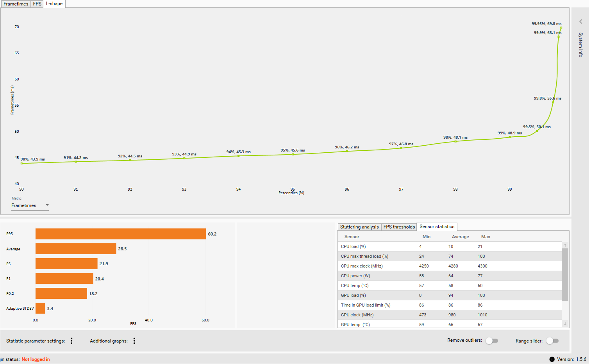The width and height of the screenshot is (591, 364).
Task: Select the GPU temp. (°C) row
Action: pyautogui.click(x=450, y=324)
